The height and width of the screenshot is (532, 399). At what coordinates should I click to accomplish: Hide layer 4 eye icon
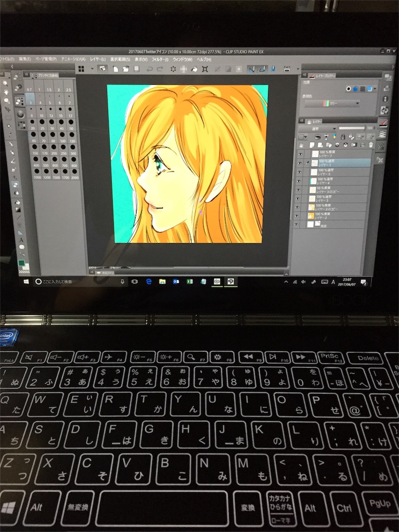coord(299,181)
